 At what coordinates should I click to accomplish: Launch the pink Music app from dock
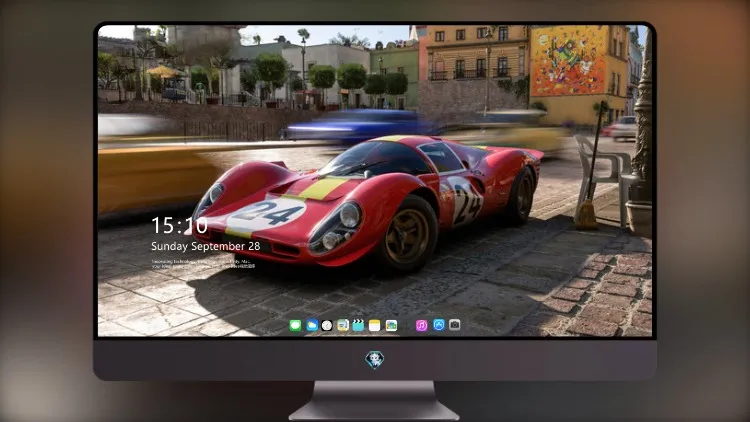pyautogui.click(x=421, y=325)
